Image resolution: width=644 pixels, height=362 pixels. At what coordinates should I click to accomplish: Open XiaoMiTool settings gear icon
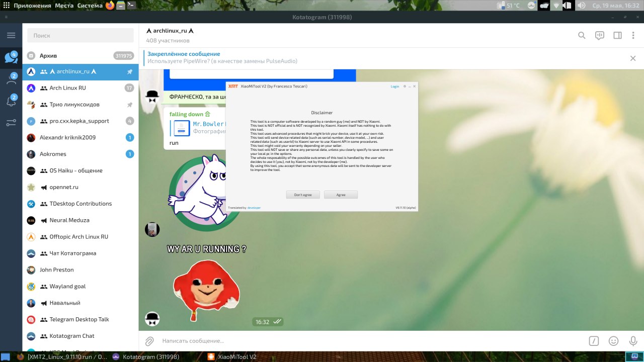(405, 86)
